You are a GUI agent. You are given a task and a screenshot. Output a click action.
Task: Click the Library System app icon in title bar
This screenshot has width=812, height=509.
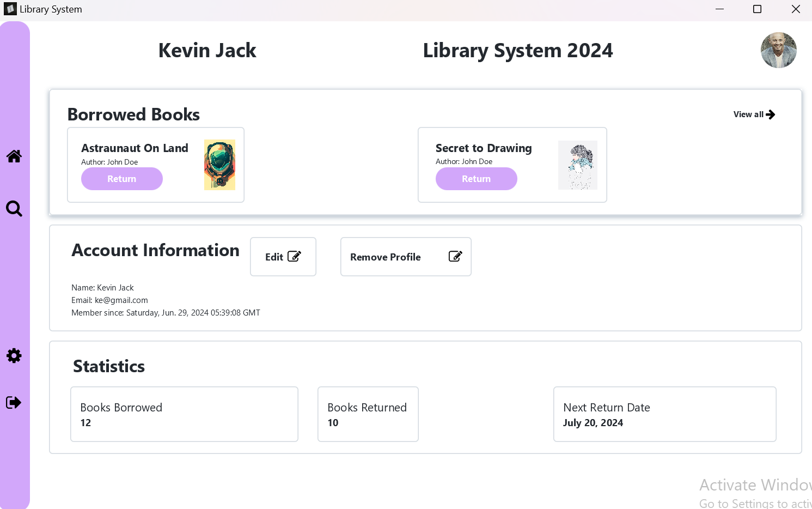tap(10, 9)
